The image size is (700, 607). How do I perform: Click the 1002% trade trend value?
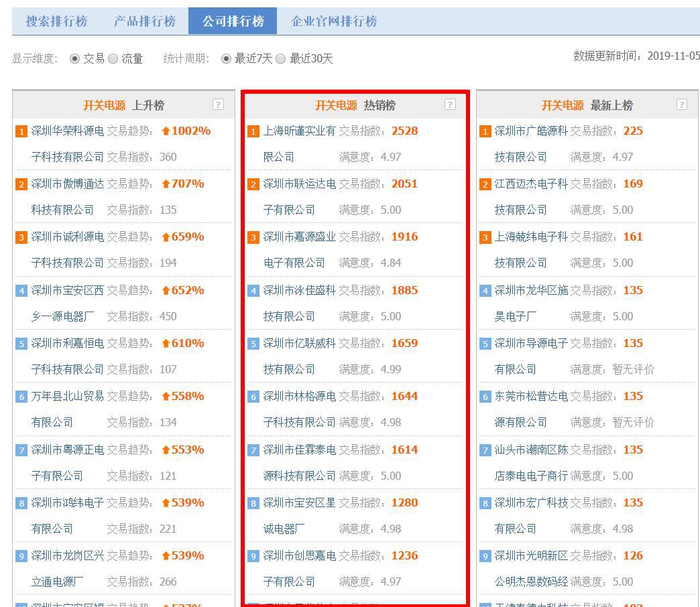190,131
